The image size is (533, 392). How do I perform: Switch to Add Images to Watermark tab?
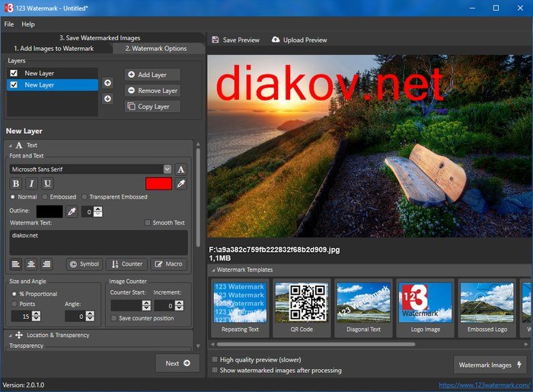53,49
